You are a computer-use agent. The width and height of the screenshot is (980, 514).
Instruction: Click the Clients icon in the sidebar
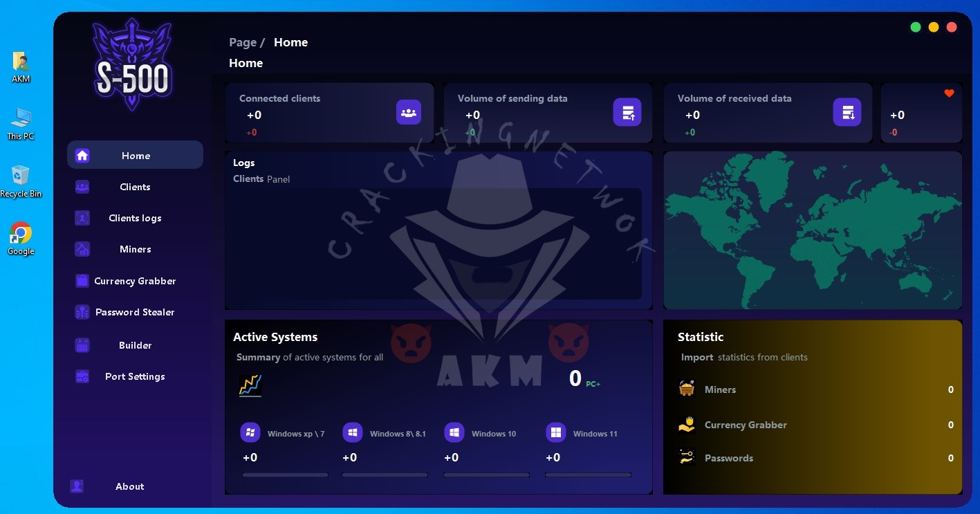pyautogui.click(x=82, y=187)
